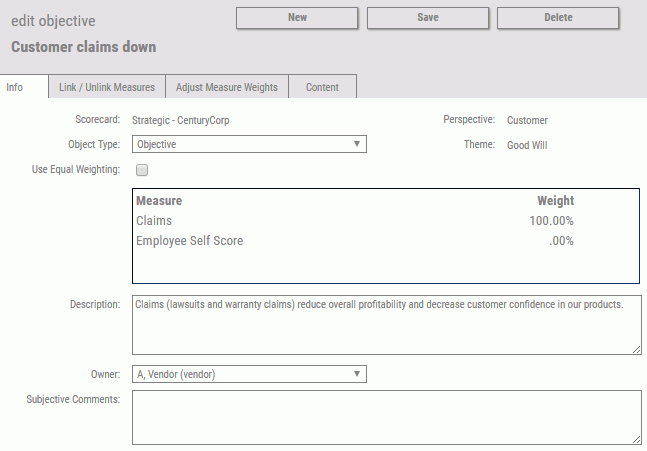Click the Customer claims down title
Screen dimensions: 647x451
click(x=83, y=47)
